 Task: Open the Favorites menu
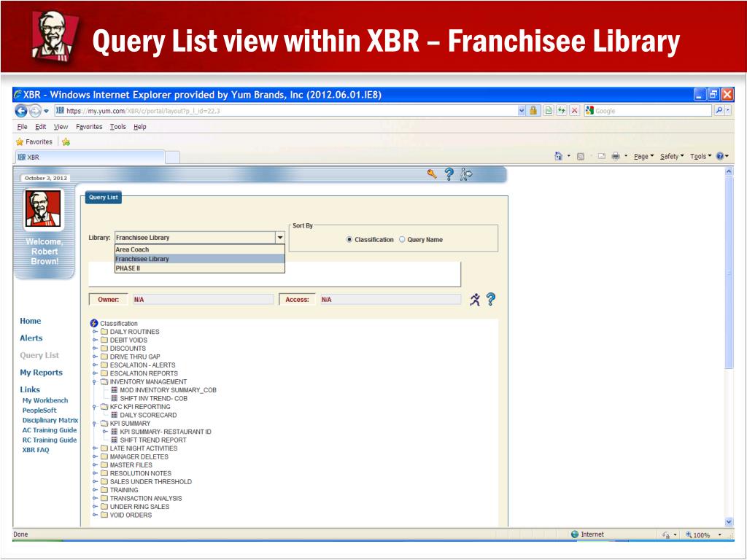click(x=89, y=127)
